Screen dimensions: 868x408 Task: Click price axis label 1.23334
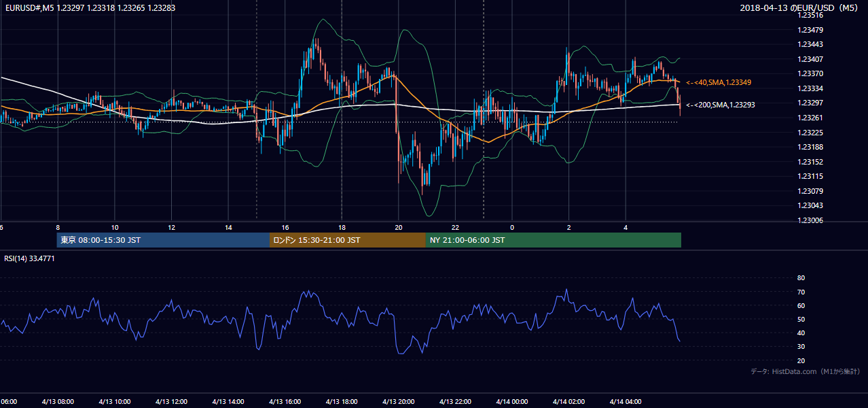(x=810, y=88)
